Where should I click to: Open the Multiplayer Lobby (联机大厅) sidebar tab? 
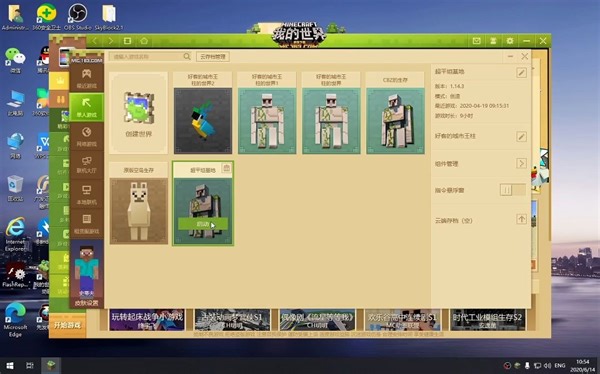pos(86,165)
